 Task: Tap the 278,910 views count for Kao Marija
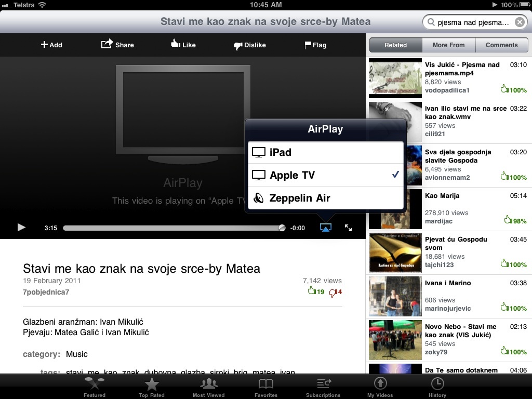click(x=446, y=212)
